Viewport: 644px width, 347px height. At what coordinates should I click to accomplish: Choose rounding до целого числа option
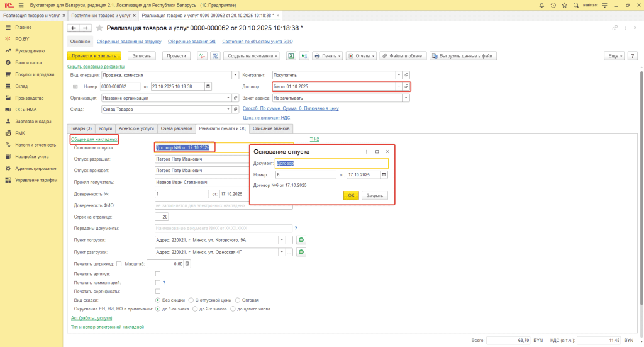[x=233, y=309]
